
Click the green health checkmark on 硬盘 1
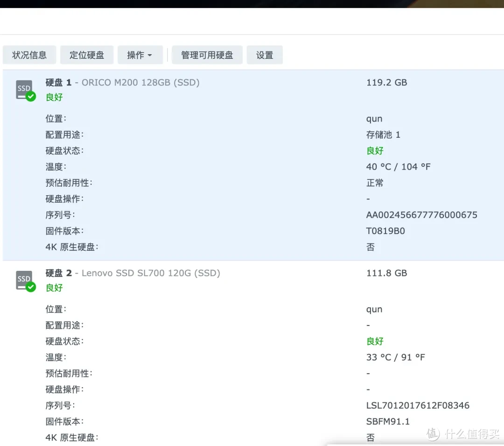(x=32, y=96)
